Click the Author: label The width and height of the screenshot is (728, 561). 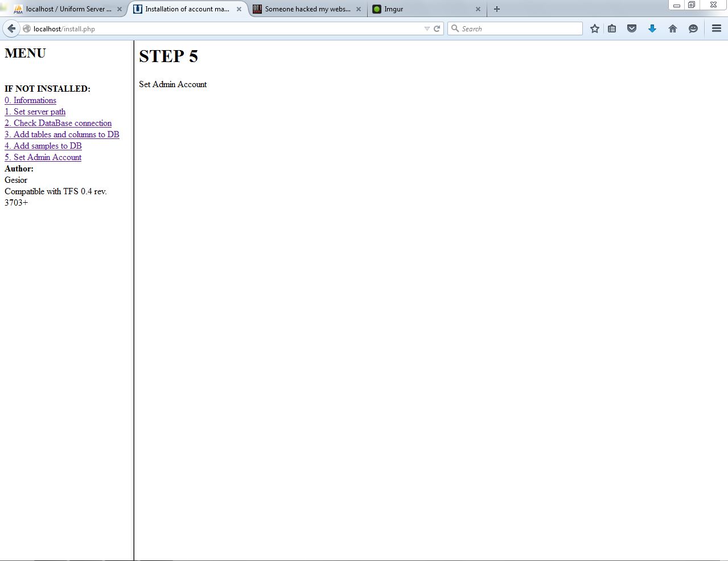pyautogui.click(x=19, y=169)
